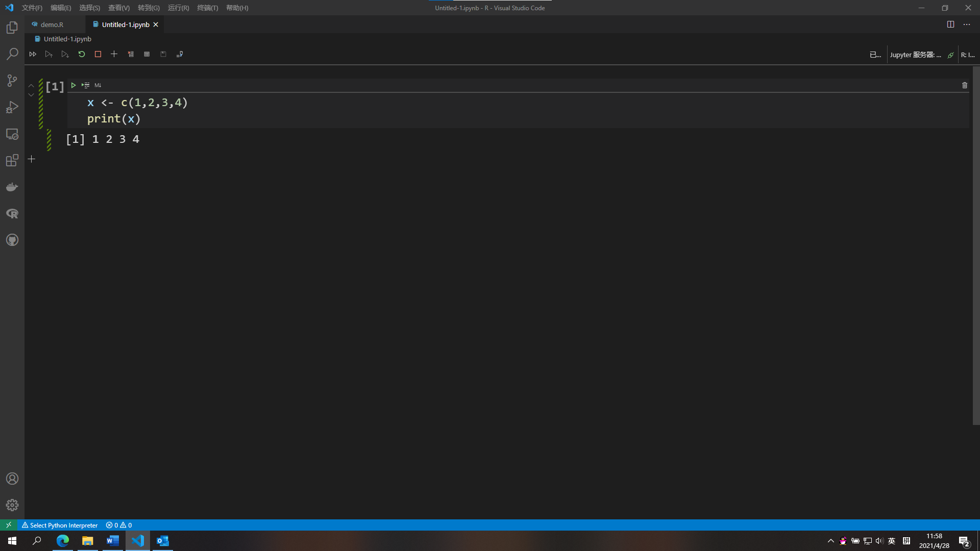980x551 pixels.
Task: Delete the first code cell
Action: click(964, 85)
